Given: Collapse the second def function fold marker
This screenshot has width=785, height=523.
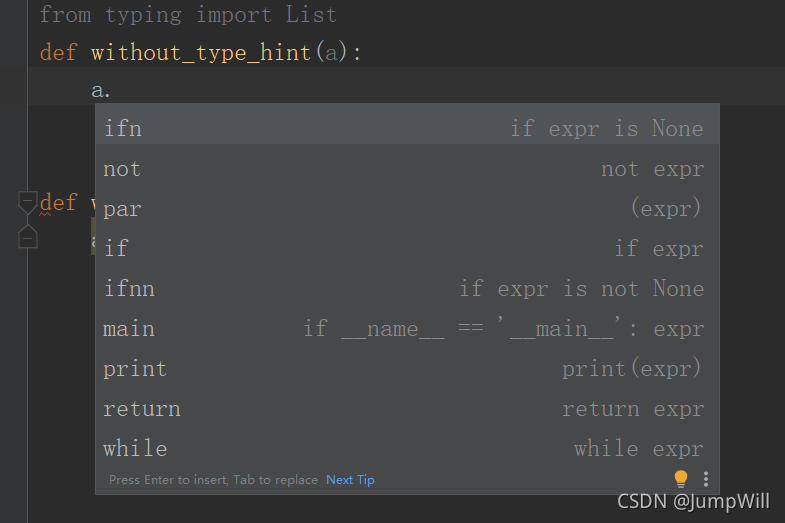Looking at the screenshot, I should point(28,202).
